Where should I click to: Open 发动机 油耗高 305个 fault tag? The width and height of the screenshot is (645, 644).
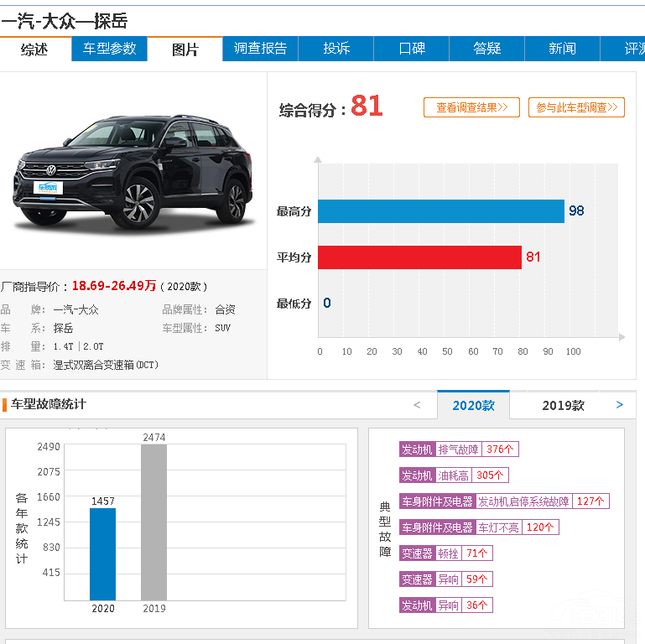[454, 475]
